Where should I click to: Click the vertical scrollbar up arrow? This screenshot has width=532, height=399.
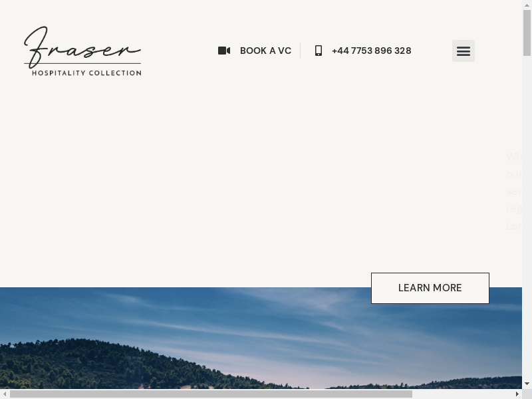(x=527, y=5)
